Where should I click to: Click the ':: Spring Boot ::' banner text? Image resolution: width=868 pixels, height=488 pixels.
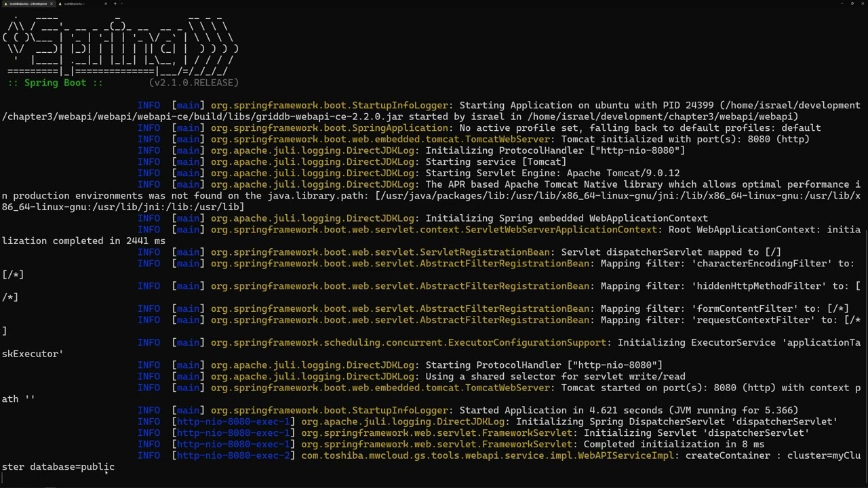56,83
